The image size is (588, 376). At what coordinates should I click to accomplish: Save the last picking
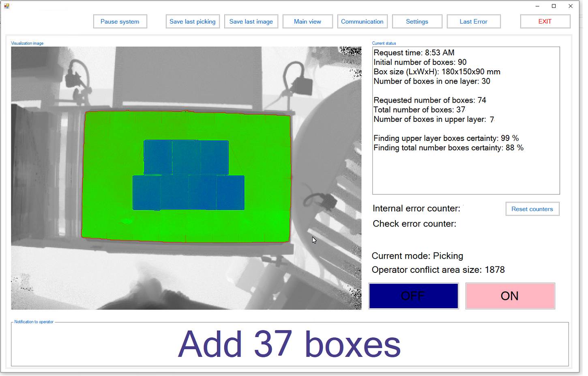click(x=193, y=22)
